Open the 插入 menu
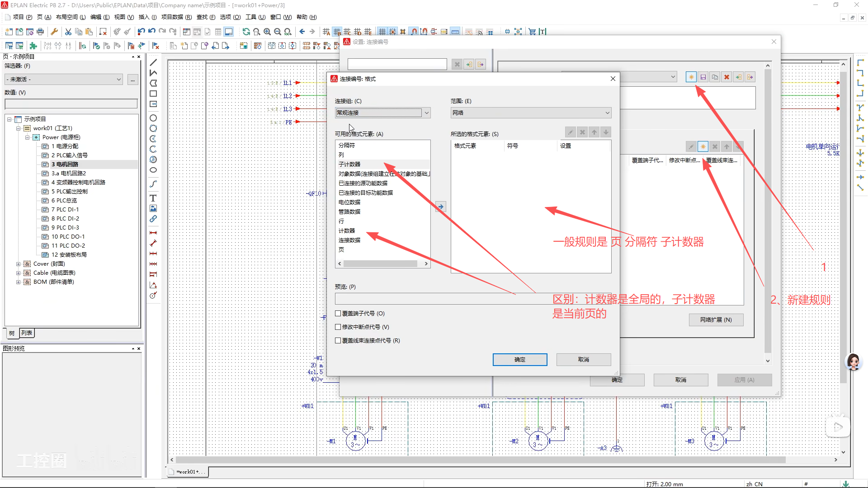Viewport: 868px width, 488px height. [147, 17]
